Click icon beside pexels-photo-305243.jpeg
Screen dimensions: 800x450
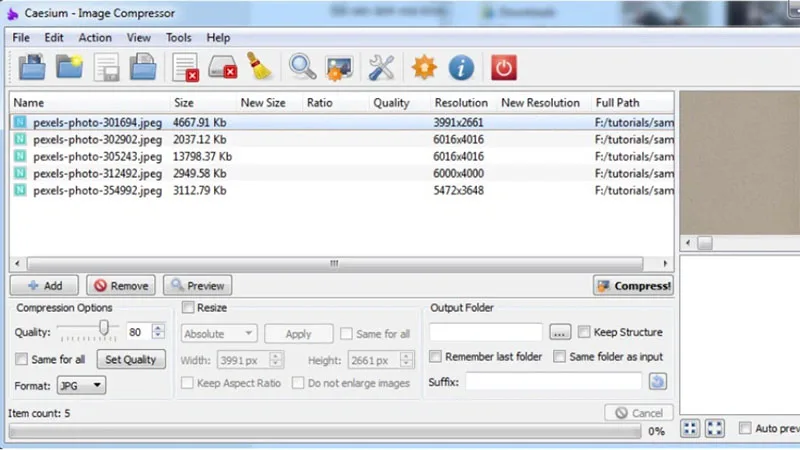pos(20,156)
